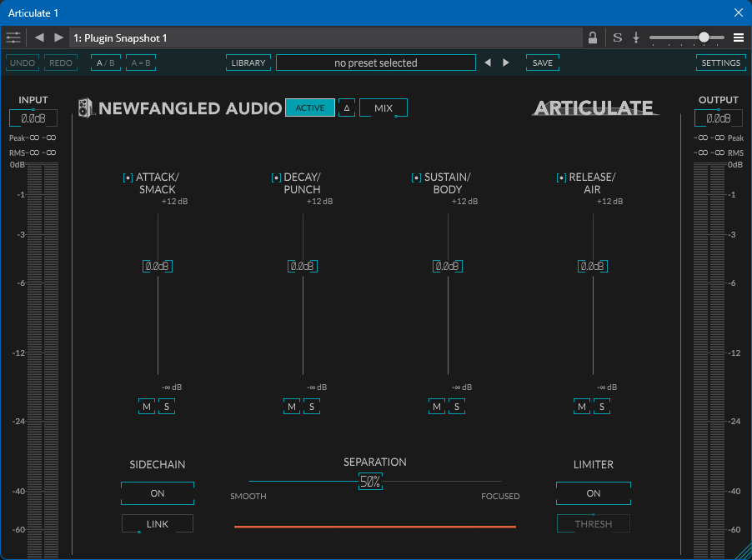Viewport: 752px width, 560px height.
Task: Click the Attack/Smack 0.0dB fader handle
Action: pos(158,266)
